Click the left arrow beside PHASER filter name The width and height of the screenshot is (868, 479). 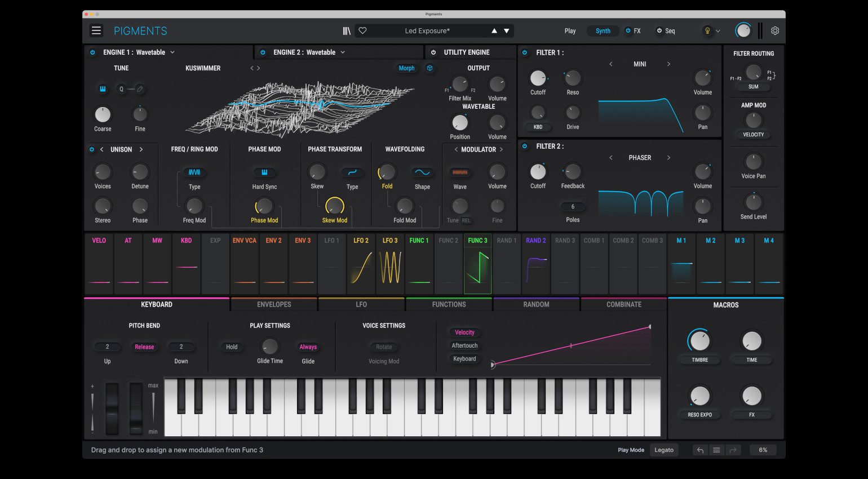[610, 158]
